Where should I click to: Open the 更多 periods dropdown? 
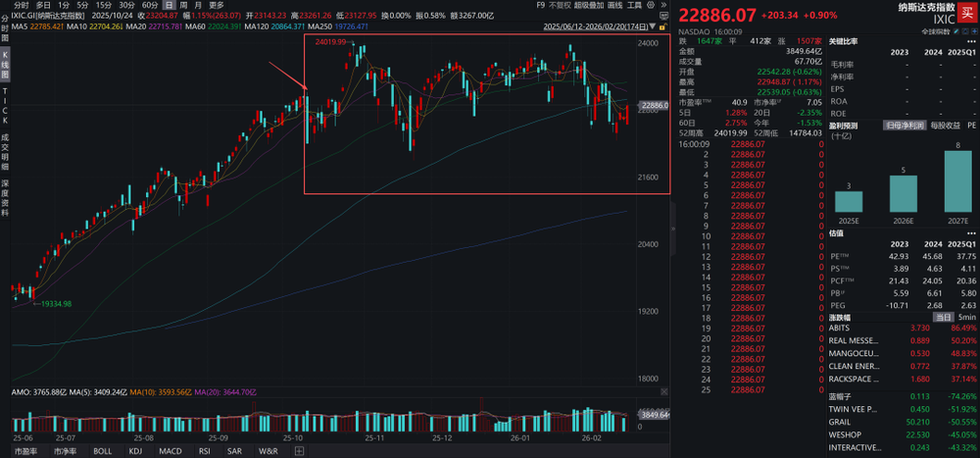[216, 5]
